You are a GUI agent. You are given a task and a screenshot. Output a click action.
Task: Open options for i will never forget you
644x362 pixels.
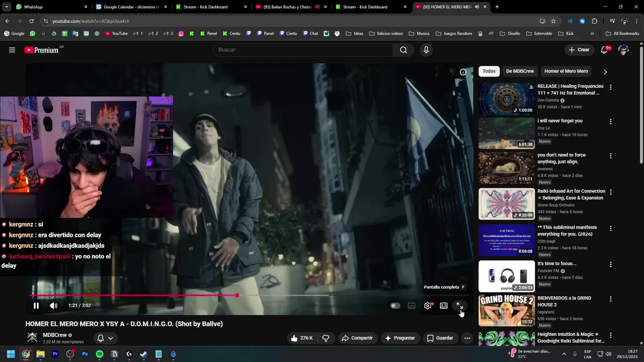pyautogui.click(x=611, y=122)
